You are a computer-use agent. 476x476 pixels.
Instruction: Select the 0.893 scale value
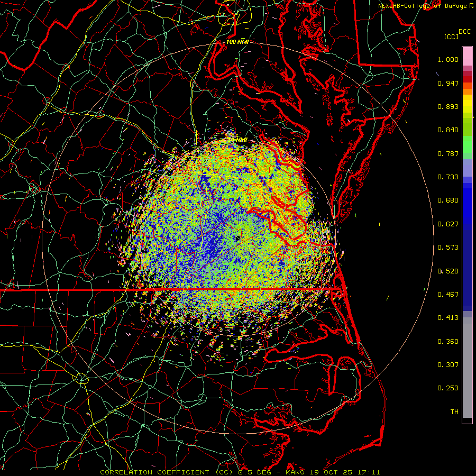tap(448, 106)
